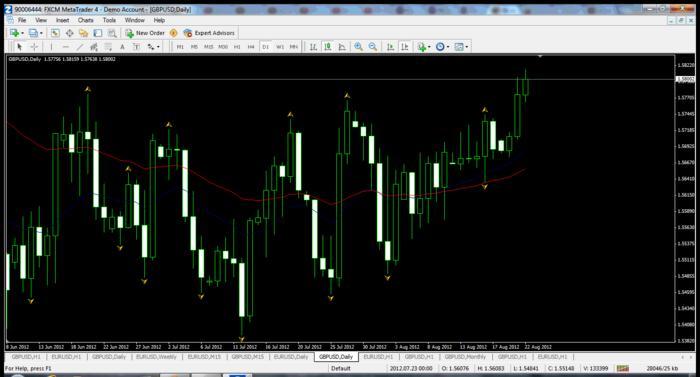Select the trendline drawing tool
The width and height of the screenshot is (700, 377).
point(79,46)
